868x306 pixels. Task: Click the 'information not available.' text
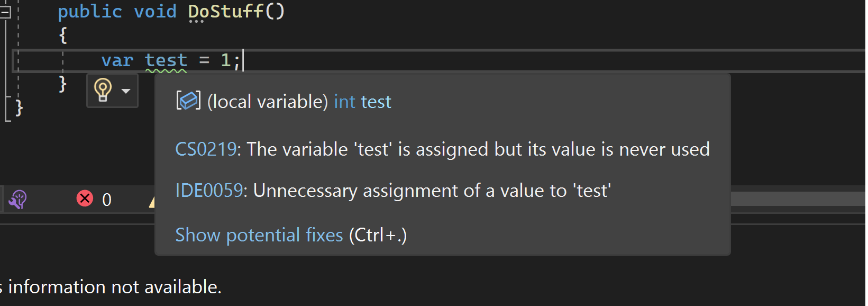115,287
